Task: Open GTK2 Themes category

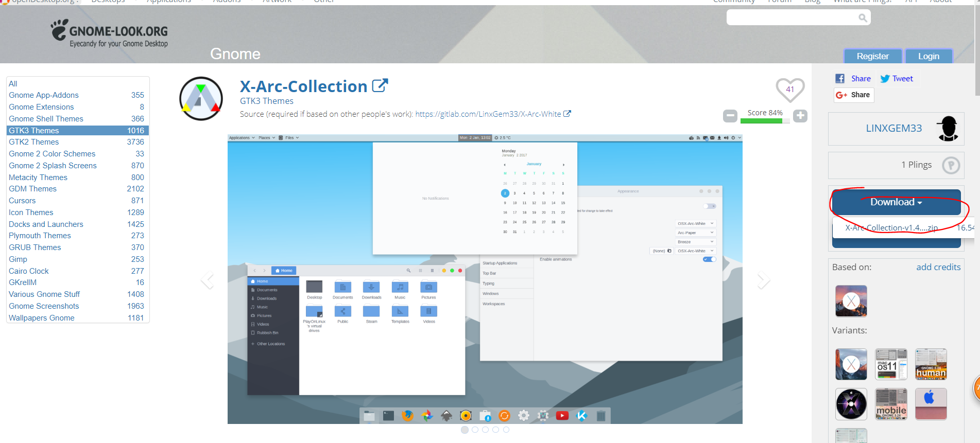Action: pyautogui.click(x=33, y=142)
